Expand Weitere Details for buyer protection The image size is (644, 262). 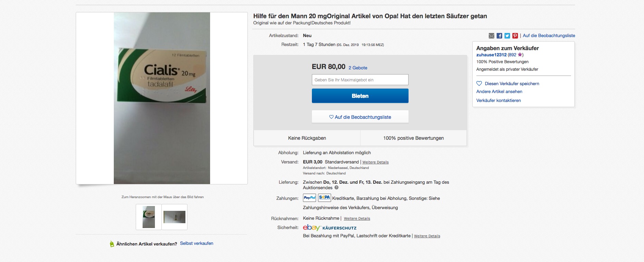pyautogui.click(x=427, y=236)
